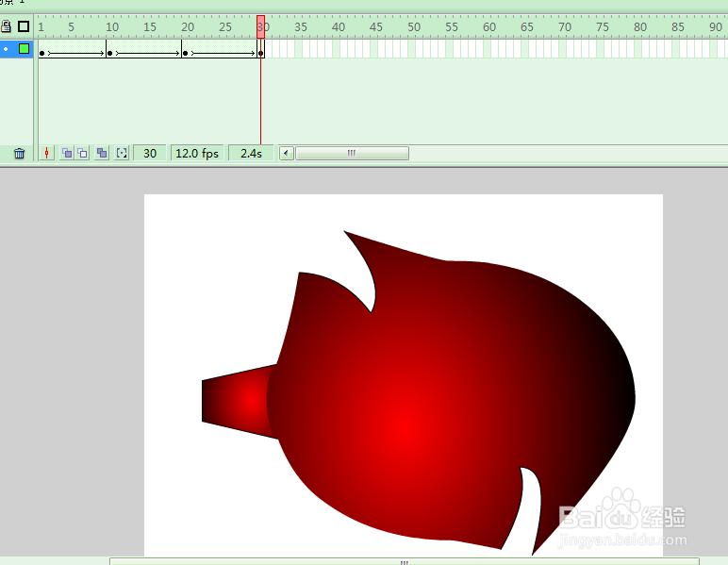The height and width of the screenshot is (565, 728).
Task: Click frame number 45 on the ruler
Action: 375,27
